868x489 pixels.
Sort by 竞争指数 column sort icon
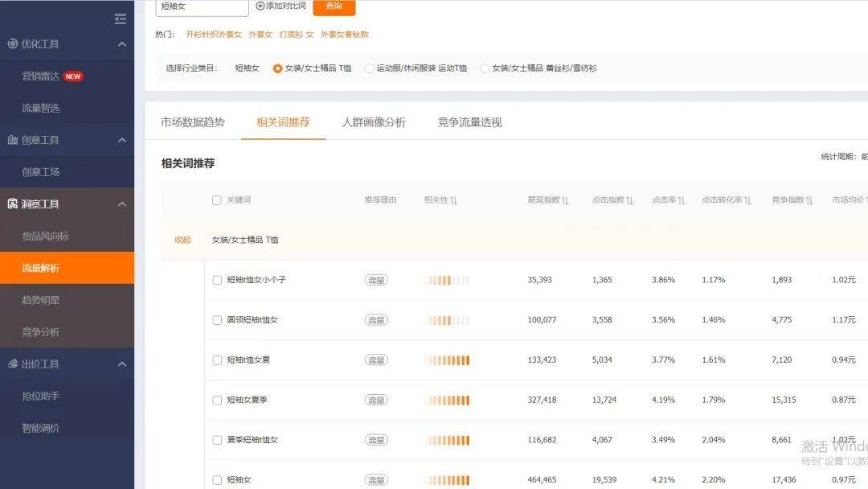(809, 200)
